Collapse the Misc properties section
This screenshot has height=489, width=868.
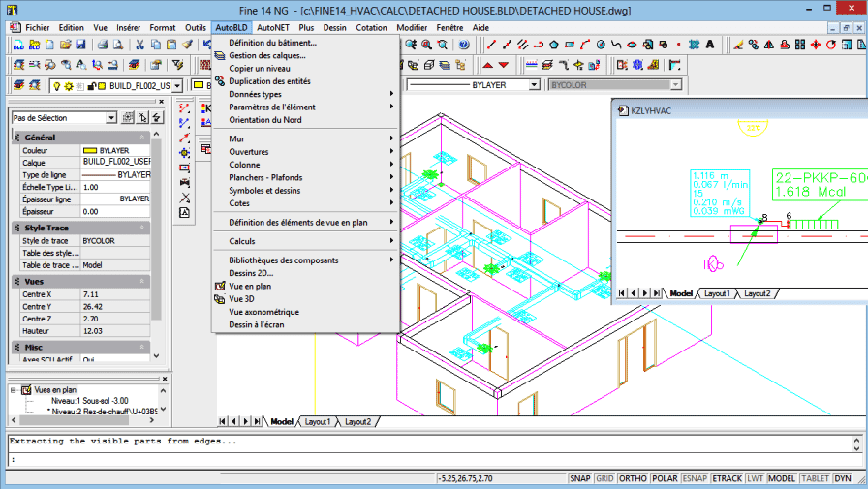click(141, 348)
